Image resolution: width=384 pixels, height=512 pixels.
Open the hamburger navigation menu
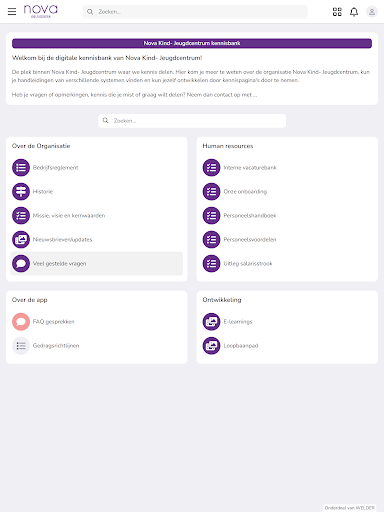pyautogui.click(x=12, y=12)
